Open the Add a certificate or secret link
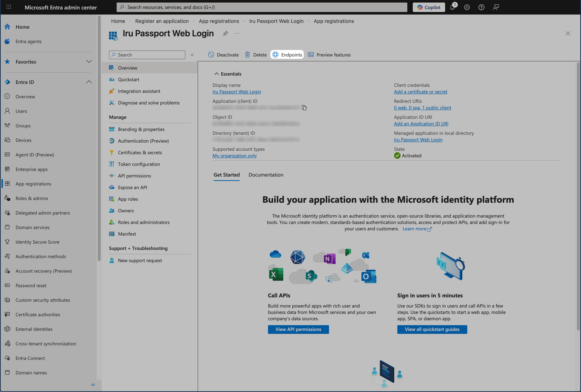Viewport: 581px width, 392px height. pos(421,92)
